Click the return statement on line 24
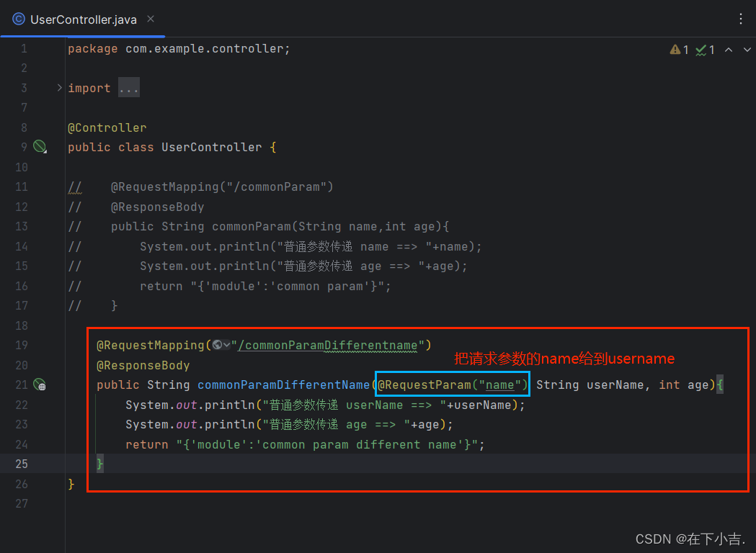The image size is (756, 553). coord(305,444)
